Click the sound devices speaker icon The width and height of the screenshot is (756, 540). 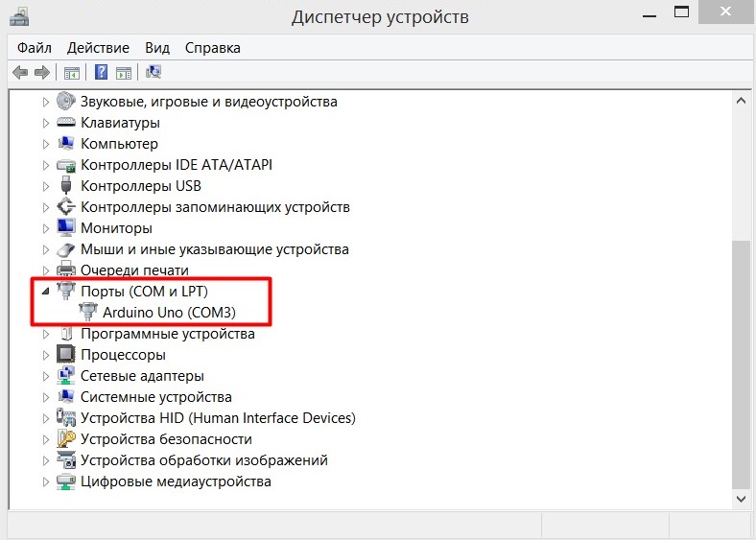click(x=66, y=102)
